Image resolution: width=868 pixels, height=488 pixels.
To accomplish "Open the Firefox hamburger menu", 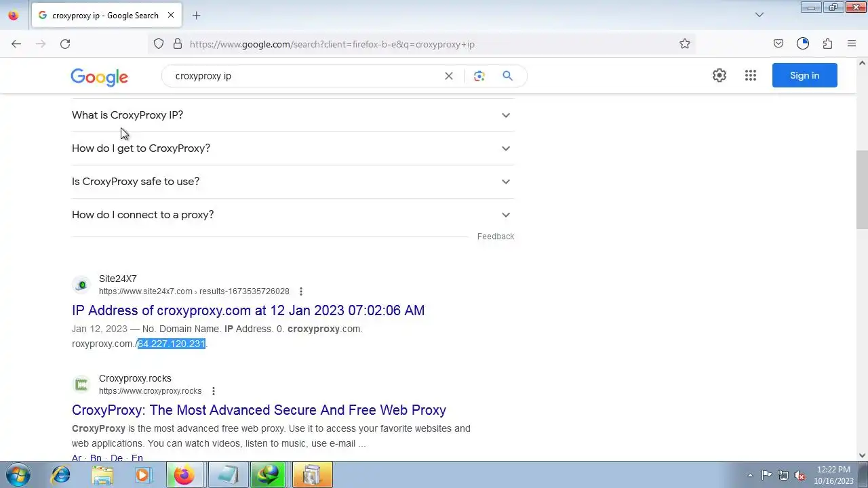I will (852, 44).
